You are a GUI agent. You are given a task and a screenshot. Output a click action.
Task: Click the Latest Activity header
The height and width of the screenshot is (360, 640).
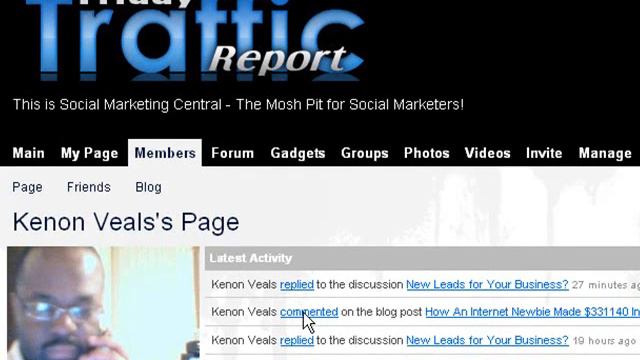pos(422,258)
